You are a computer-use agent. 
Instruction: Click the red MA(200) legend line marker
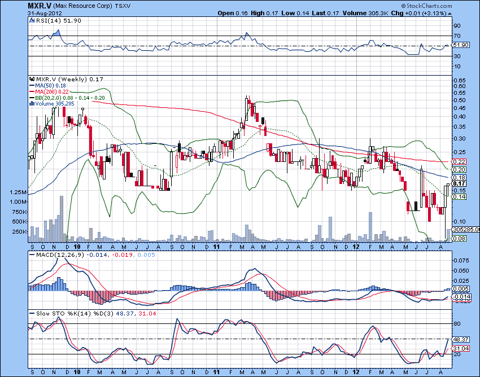(x=32, y=92)
